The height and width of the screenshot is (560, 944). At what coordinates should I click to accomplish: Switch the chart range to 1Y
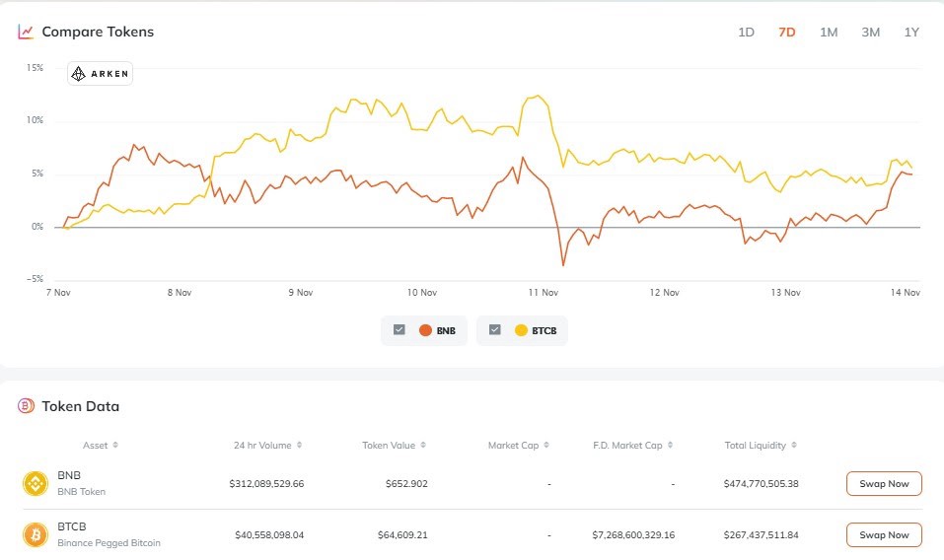(x=911, y=32)
